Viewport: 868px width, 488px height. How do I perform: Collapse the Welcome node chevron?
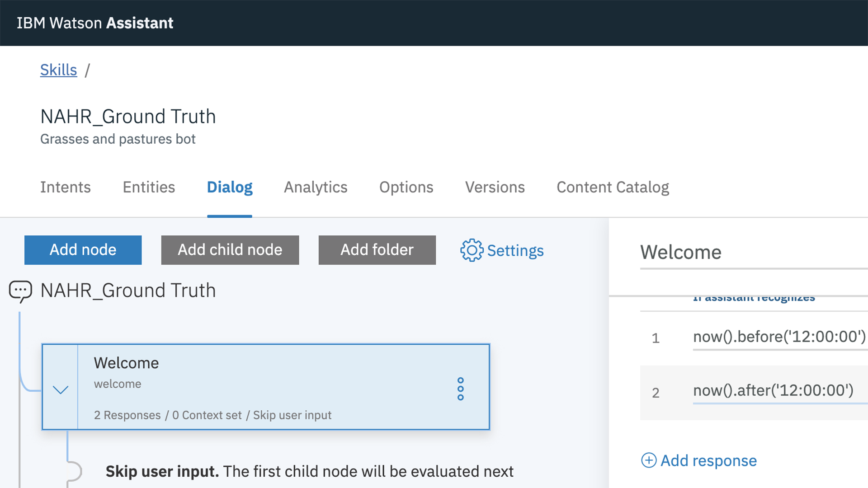(60, 389)
